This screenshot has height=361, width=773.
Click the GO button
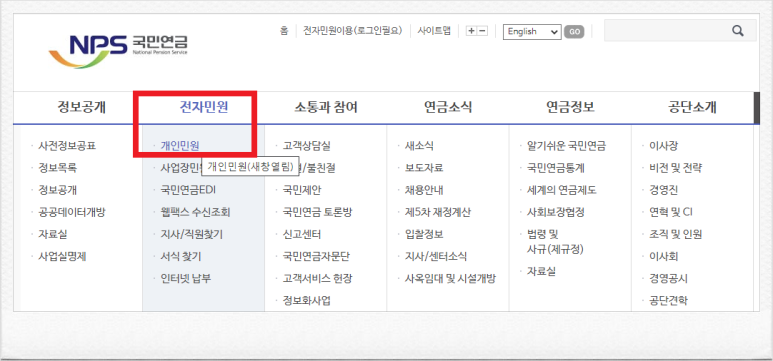tap(574, 32)
